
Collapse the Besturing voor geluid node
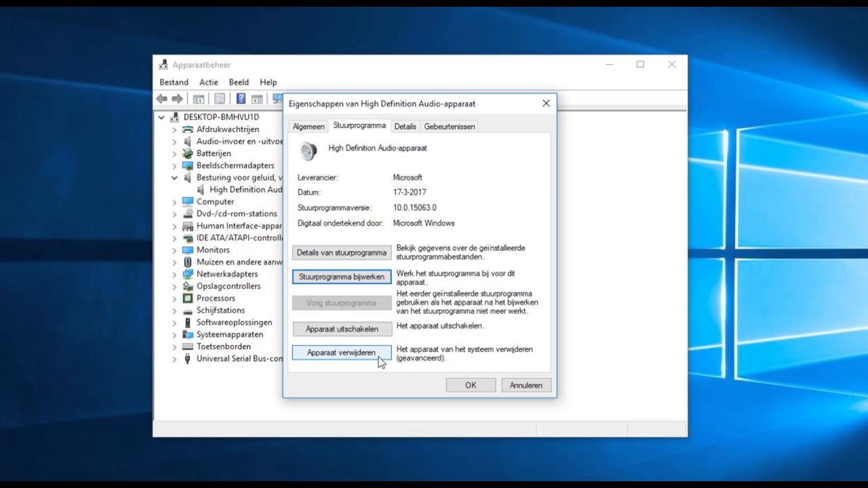pos(174,178)
